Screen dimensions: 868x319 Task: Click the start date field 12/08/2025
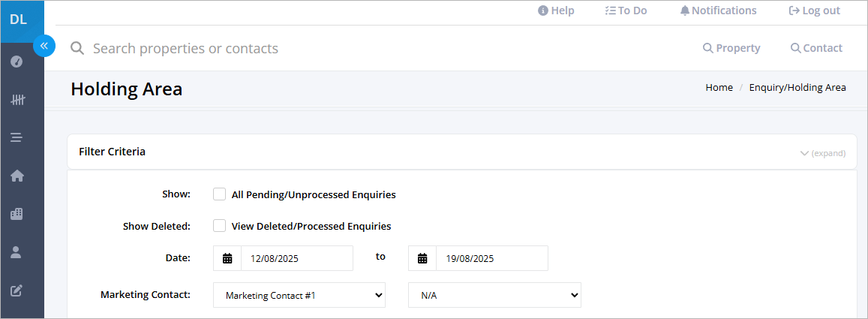pyautogui.click(x=297, y=258)
